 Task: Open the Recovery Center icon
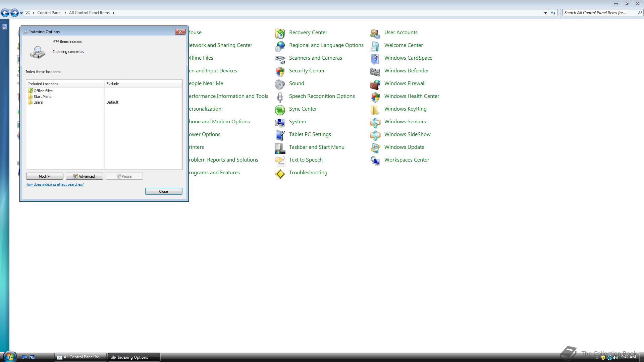coord(280,33)
